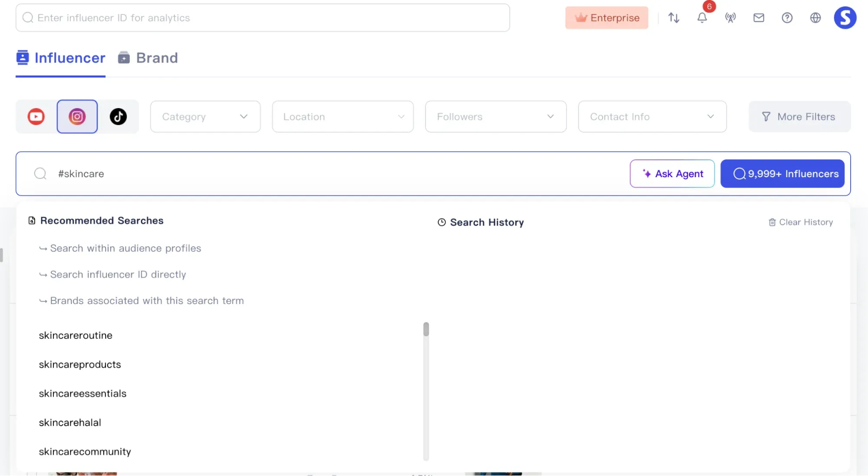Open More Filters
This screenshot has height=476, width=868.
(799, 116)
